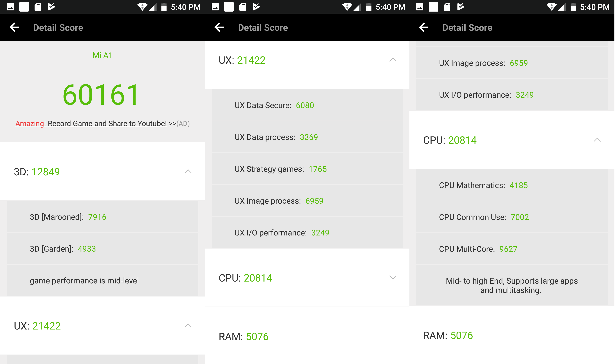Tap back arrow in middle Detail Score screen
This screenshot has width=615, height=364.
[x=219, y=27]
